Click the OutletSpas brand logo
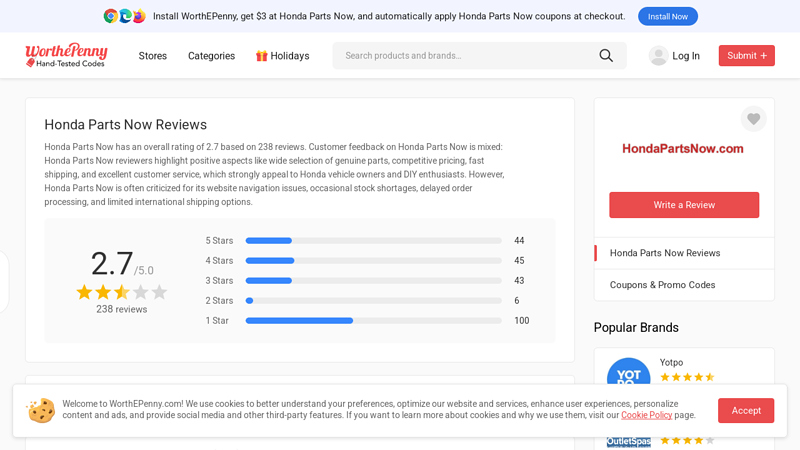The height and width of the screenshot is (450, 800). pos(628,441)
